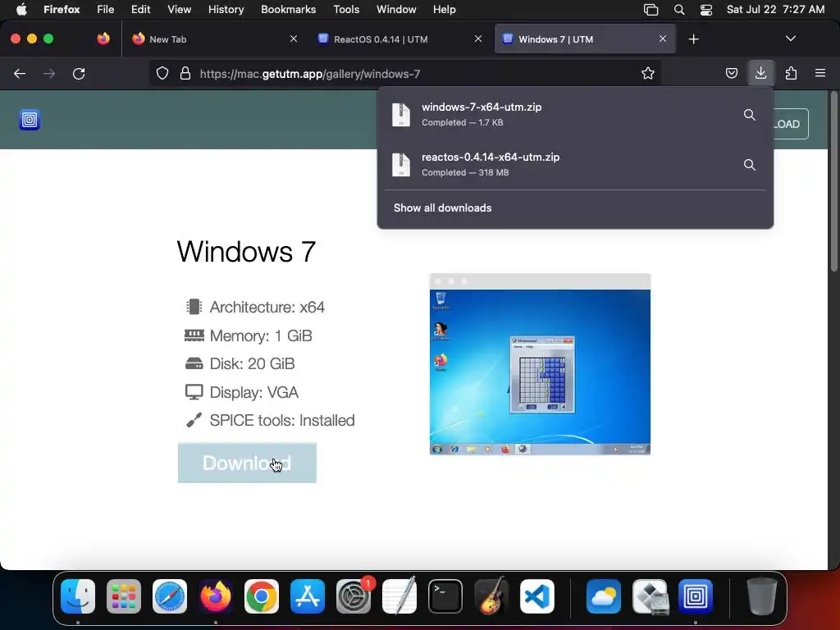Open the Save to Pocket icon

pos(731,73)
